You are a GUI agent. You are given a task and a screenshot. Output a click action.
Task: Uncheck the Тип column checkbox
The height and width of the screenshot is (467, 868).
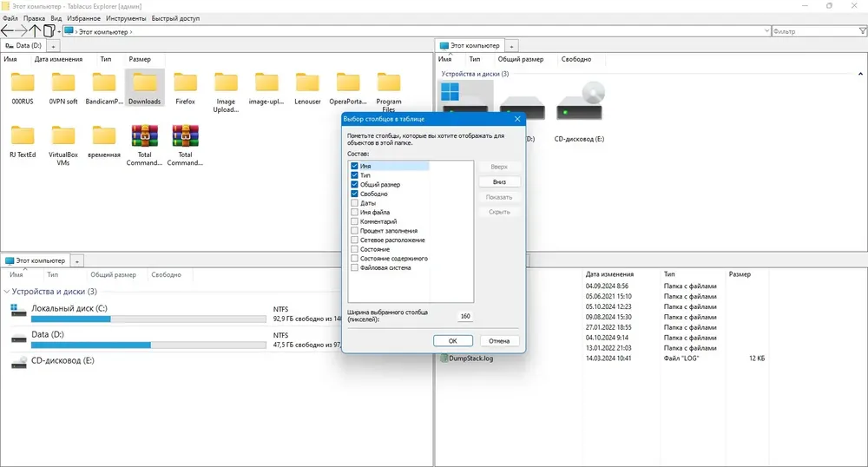pyautogui.click(x=354, y=174)
